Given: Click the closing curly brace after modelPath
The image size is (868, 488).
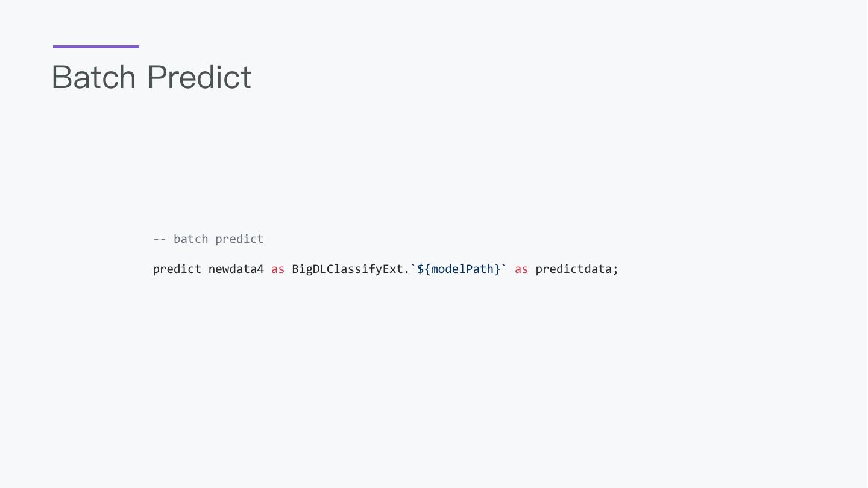Looking at the screenshot, I should point(497,269).
